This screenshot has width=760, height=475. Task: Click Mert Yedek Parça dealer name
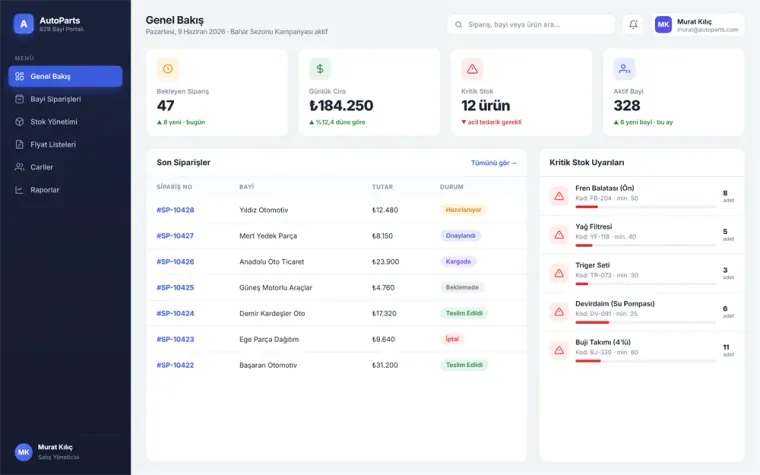pyautogui.click(x=268, y=236)
